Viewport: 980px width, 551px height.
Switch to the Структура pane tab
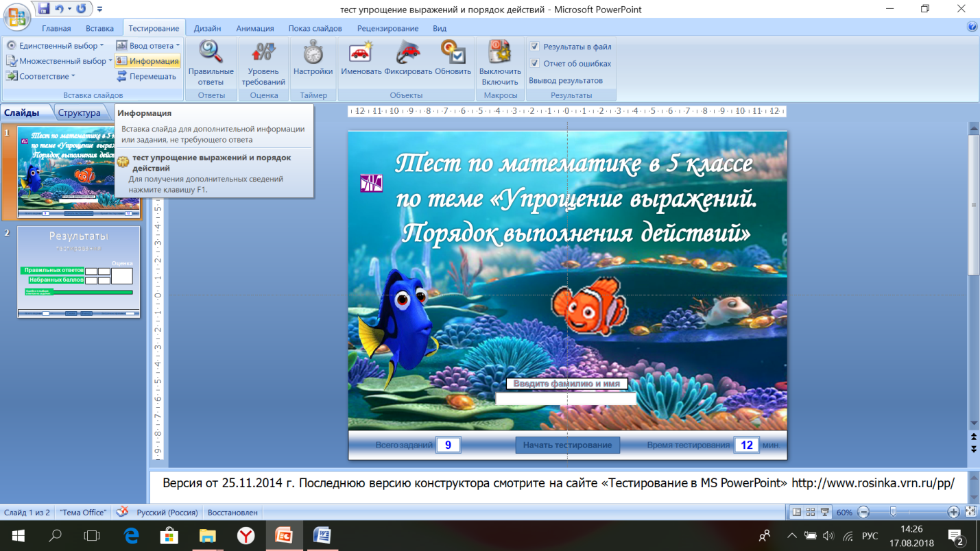[x=79, y=112]
